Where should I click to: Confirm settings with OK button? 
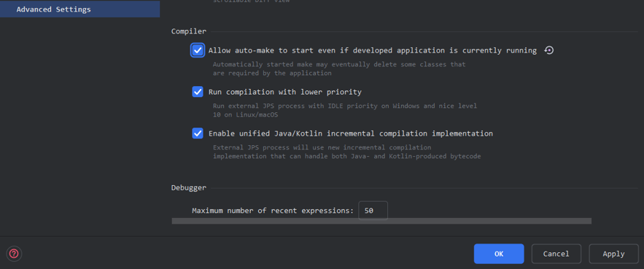coord(499,254)
